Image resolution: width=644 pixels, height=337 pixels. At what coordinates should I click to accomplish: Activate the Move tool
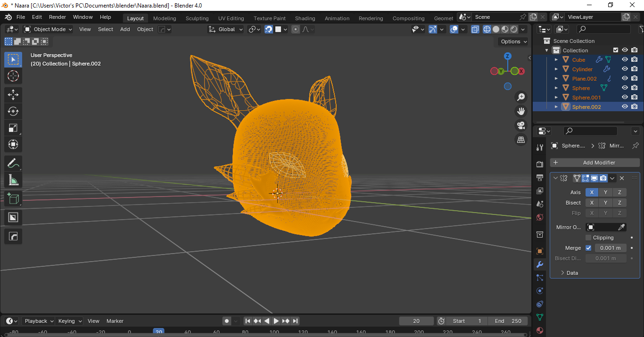13,94
